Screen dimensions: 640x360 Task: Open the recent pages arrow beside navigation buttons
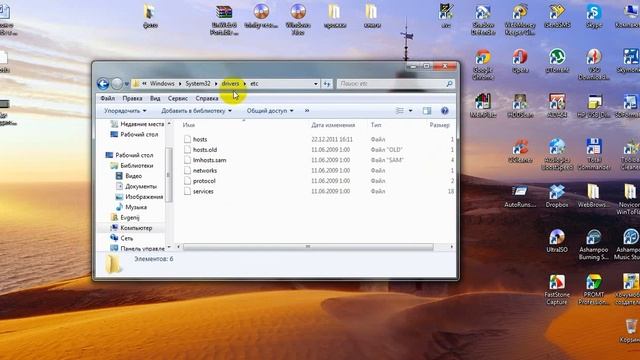[127, 84]
